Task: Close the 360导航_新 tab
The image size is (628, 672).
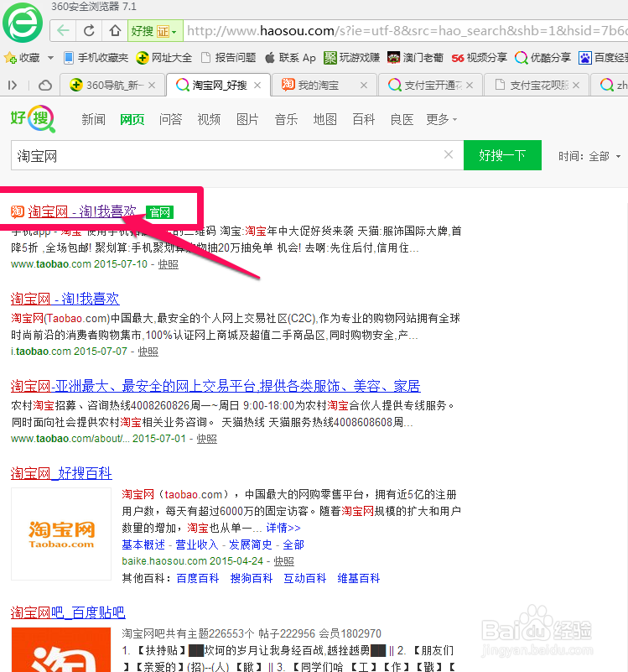Action: point(152,86)
